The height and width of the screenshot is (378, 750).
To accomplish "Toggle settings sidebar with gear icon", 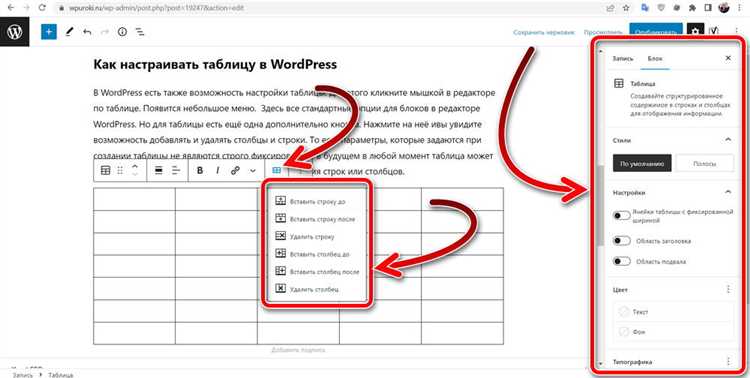I will 695,32.
